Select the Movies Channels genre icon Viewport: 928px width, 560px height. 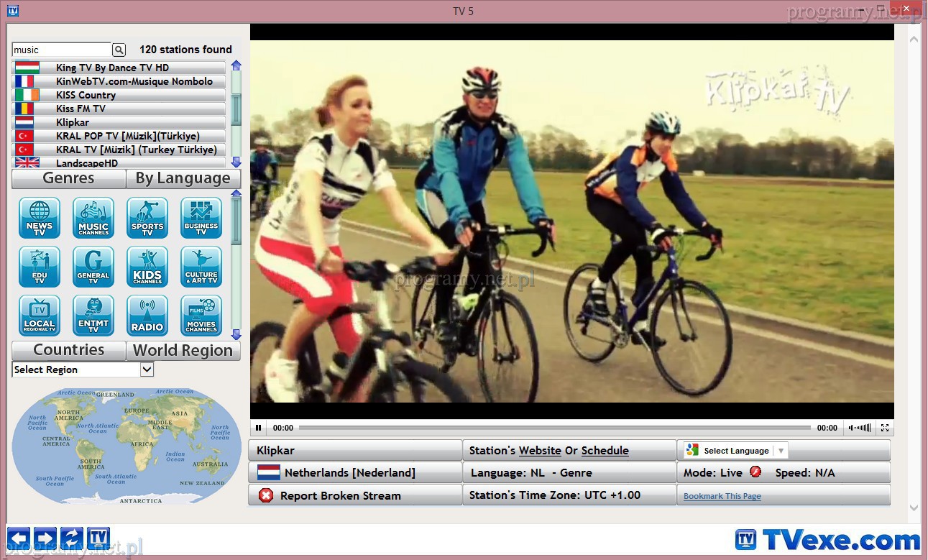201,316
